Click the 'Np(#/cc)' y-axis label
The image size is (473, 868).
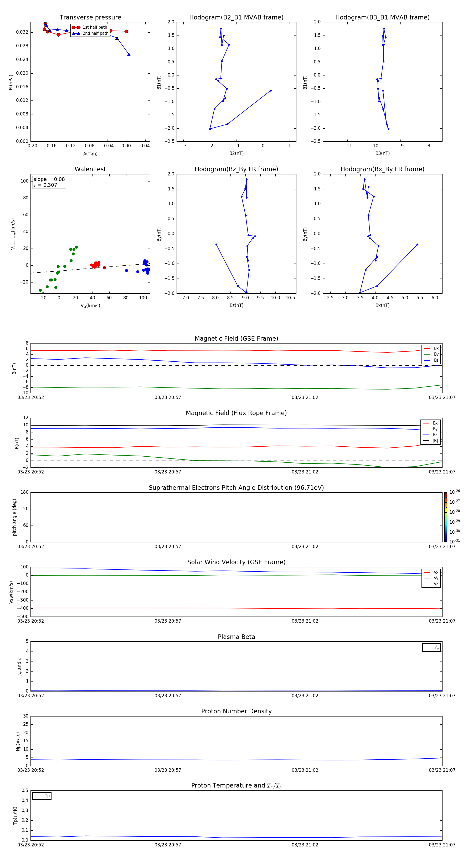(x=18, y=741)
